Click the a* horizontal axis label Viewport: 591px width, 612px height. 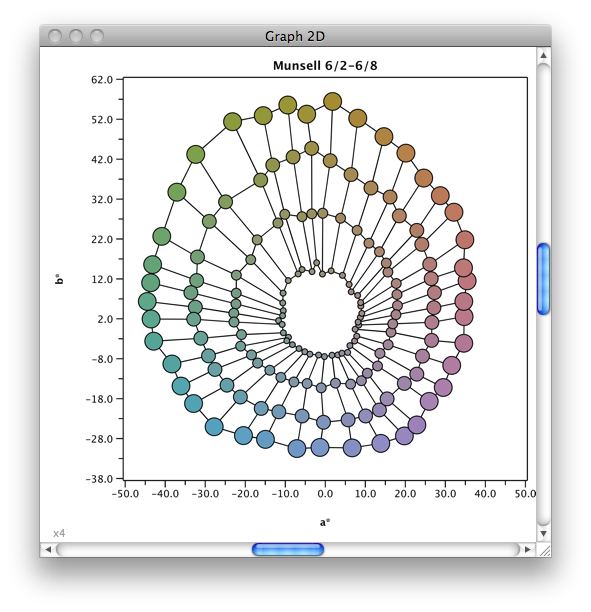point(325,522)
